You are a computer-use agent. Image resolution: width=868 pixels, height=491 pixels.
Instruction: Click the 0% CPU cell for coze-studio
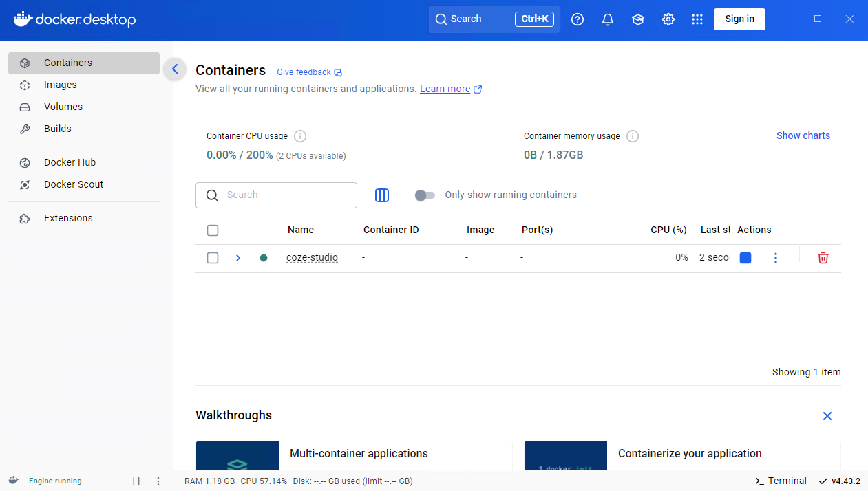pyautogui.click(x=681, y=258)
